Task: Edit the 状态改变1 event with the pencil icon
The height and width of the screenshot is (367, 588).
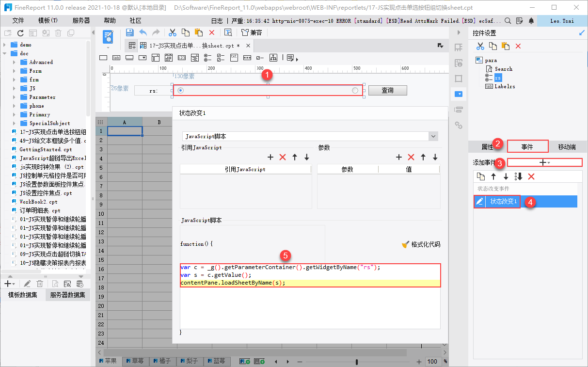Action: click(x=479, y=202)
